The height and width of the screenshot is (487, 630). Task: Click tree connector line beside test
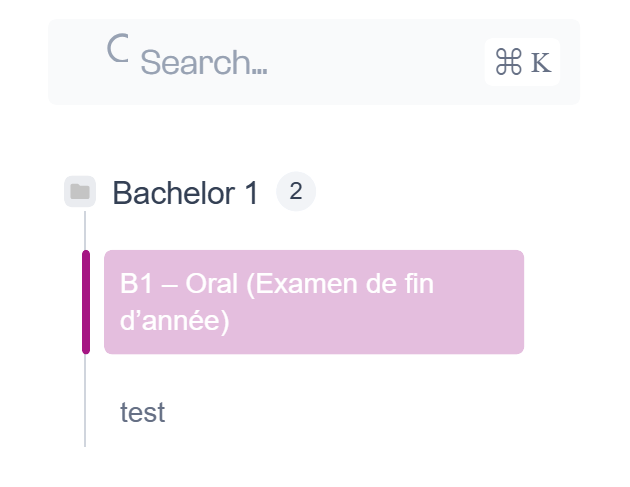click(x=85, y=402)
